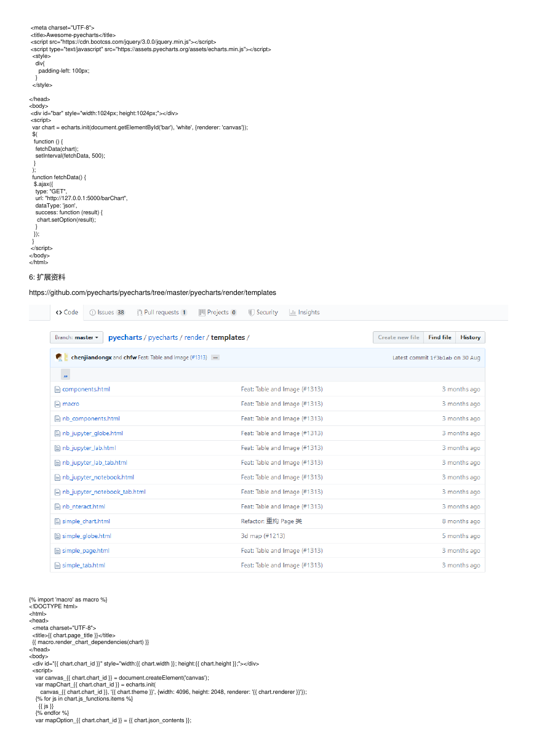Open the chenjiandongx author link
The height and width of the screenshot is (756, 534).
92,358
